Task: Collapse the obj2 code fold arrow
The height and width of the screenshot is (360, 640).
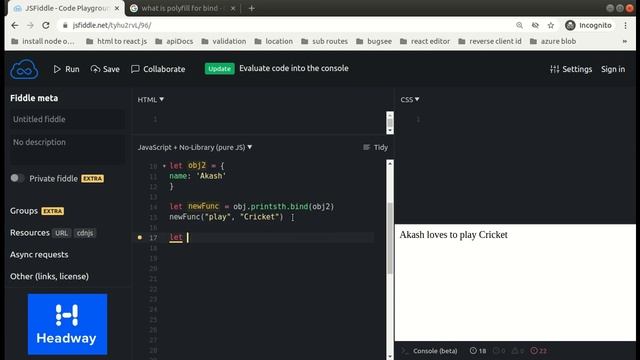Action: coord(164,166)
